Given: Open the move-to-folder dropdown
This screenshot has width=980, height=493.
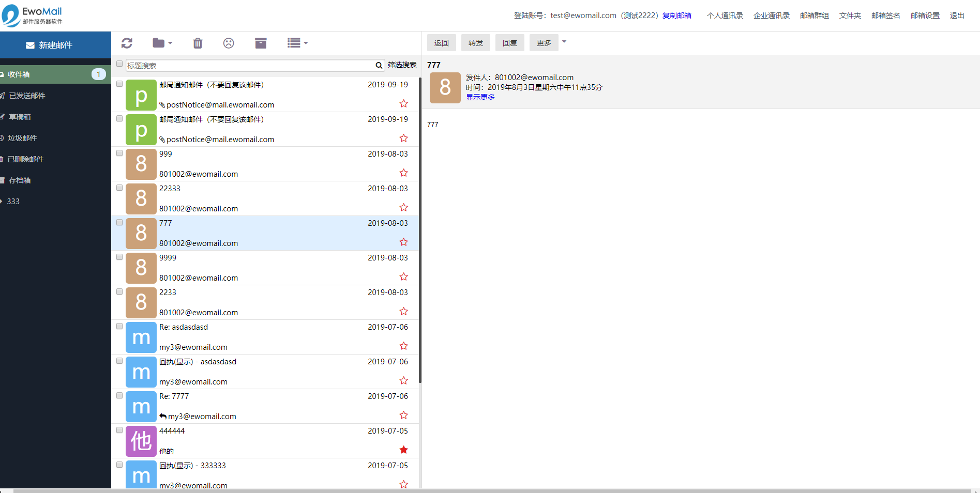Looking at the screenshot, I should pos(162,43).
